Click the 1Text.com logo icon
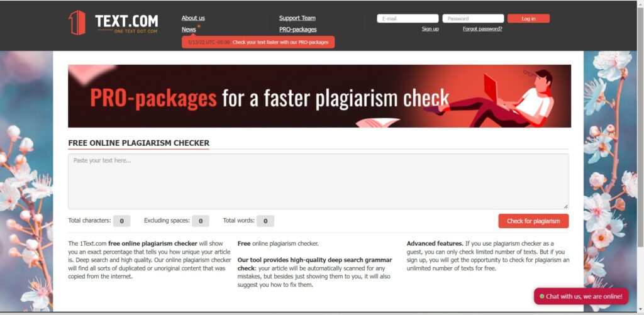The width and height of the screenshot is (644, 315). 77,23
